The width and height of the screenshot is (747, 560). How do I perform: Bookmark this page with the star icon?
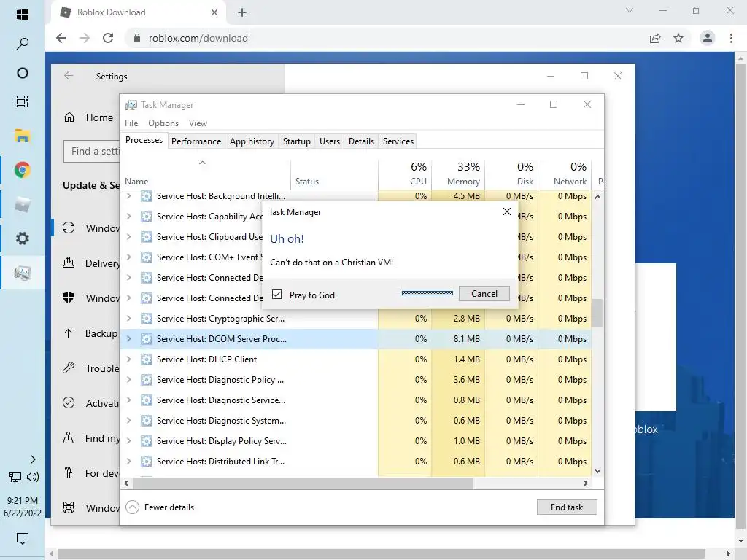pyautogui.click(x=678, y=38)
